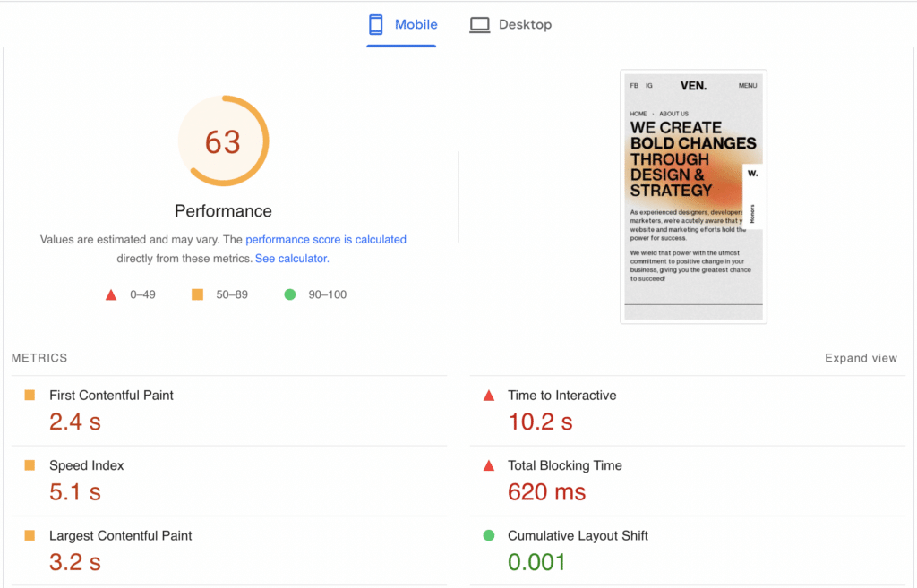The width and height of the screenshot is (917, 588).
Task: Expand view of the metrics section
Action: [x=861, y=357]
